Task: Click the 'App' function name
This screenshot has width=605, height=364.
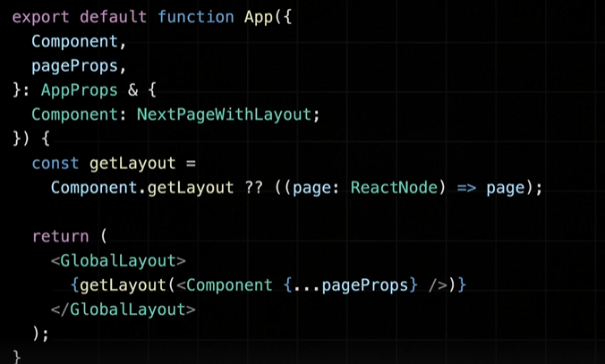Action: [x=258, y=18]
